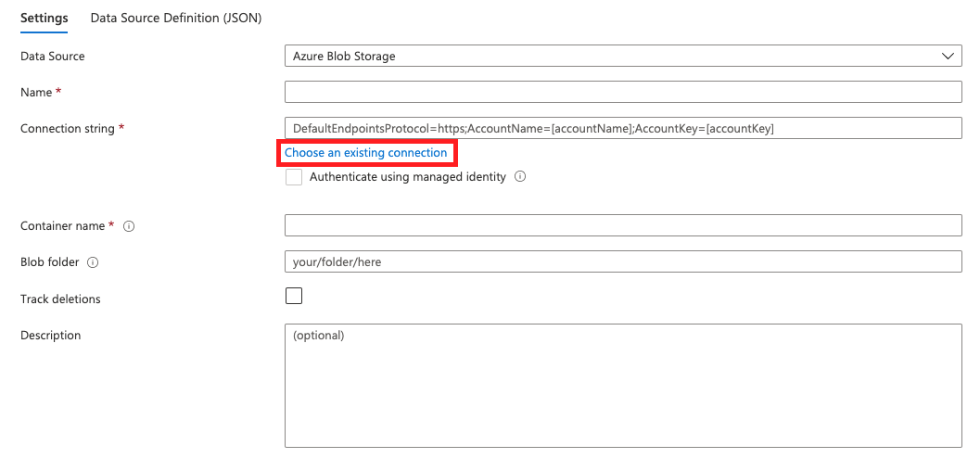Click the info icon beside Container name
Image resolution: width=980 pixels, height=458 pixels.
click(x=129, y=226)
